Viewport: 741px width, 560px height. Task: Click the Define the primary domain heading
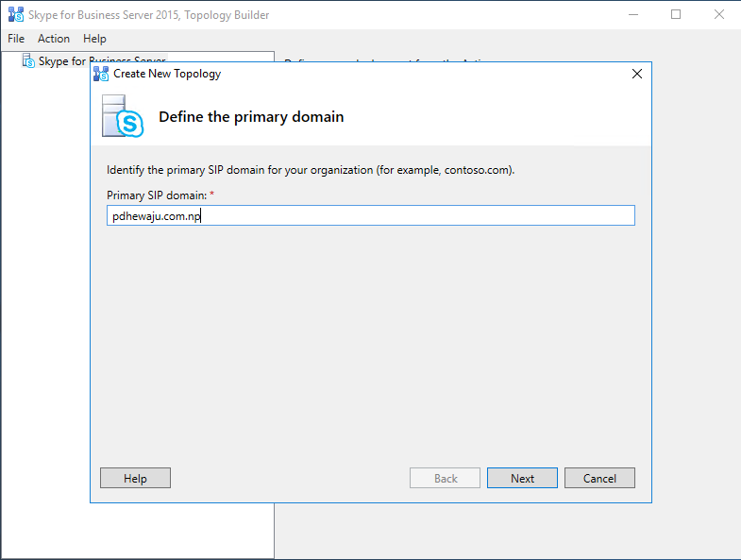click(251, 117)
